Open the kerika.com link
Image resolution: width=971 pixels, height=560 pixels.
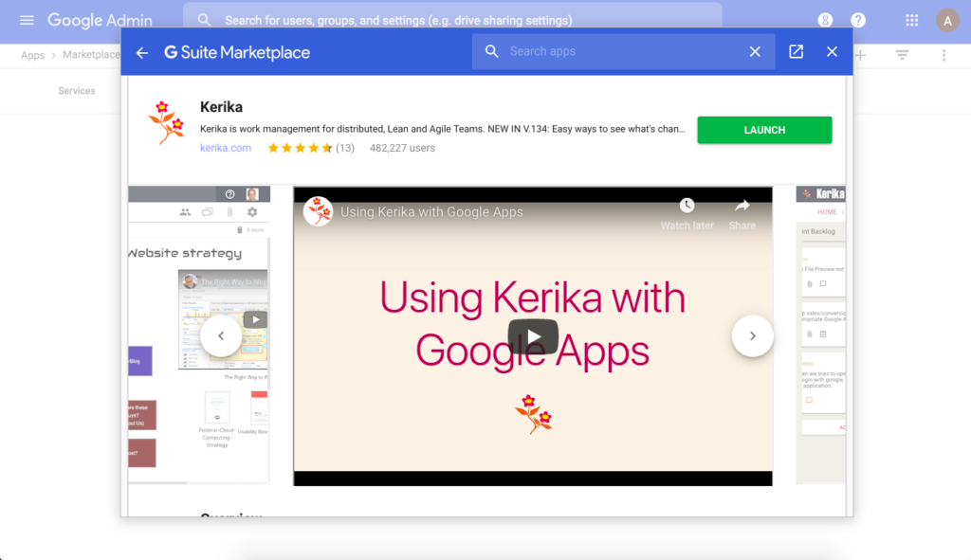[226, 148]
